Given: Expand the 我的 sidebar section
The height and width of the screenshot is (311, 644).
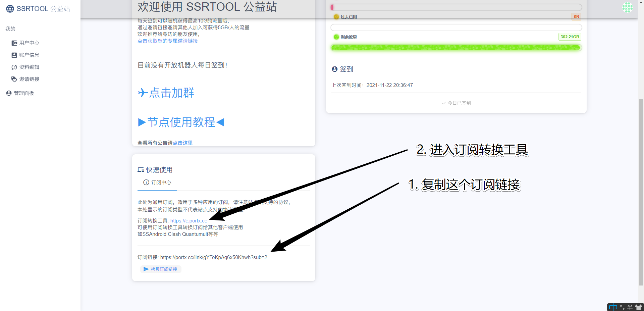Looking at the screenshot, I should click(10, 29).
